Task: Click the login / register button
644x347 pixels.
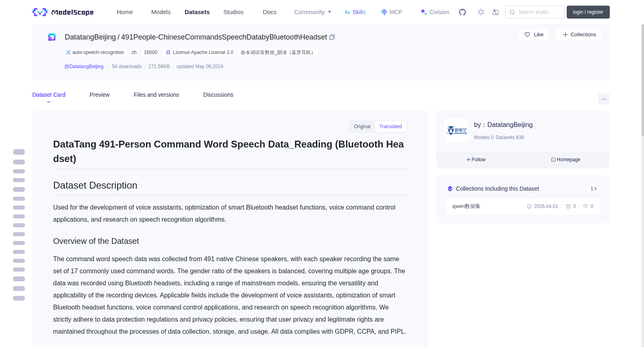Action: coord(588,12)
